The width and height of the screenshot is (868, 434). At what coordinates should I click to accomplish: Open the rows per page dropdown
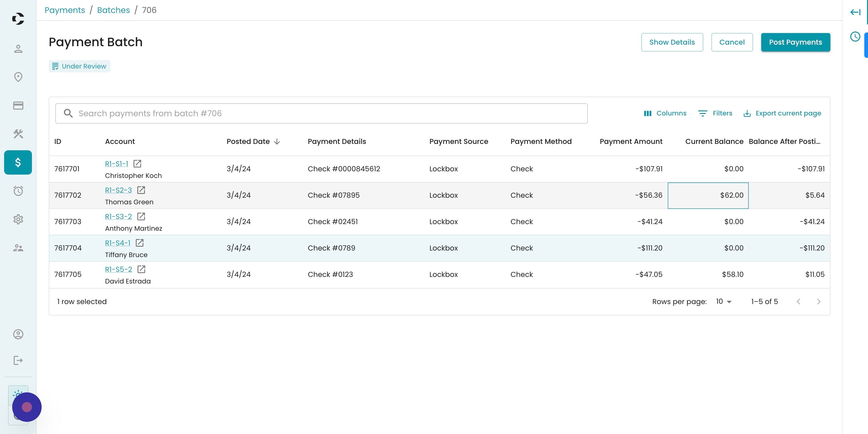[x=723, y=302]
